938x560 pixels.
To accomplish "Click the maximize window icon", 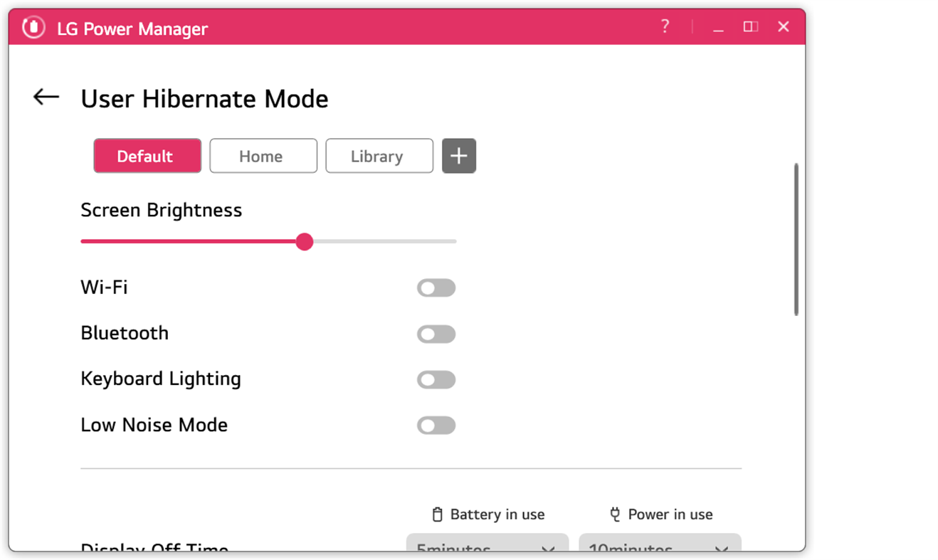I will (x=750, y=26).
